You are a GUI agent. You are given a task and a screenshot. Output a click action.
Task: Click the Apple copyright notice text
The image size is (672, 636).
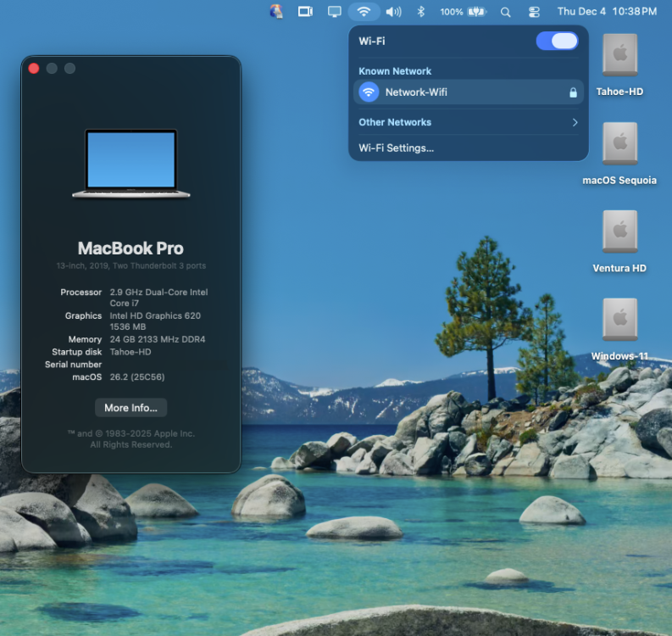click(x=131, y=439)
